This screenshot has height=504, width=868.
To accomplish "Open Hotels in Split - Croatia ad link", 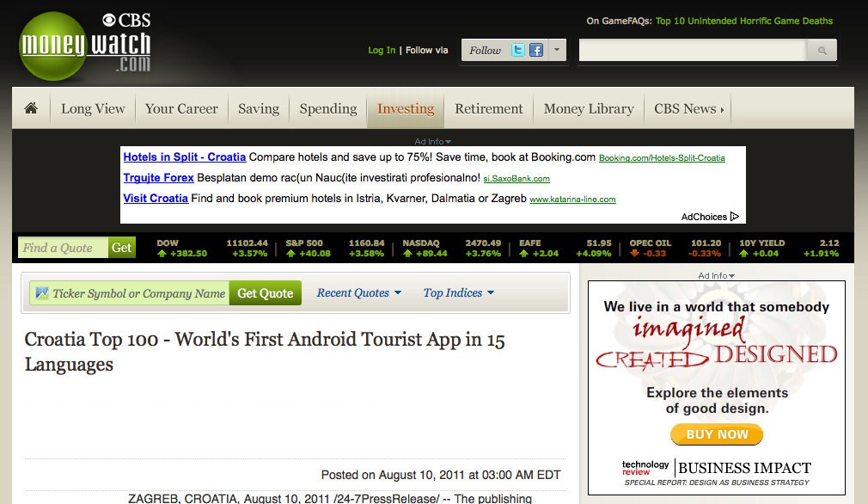I will 185,157.
